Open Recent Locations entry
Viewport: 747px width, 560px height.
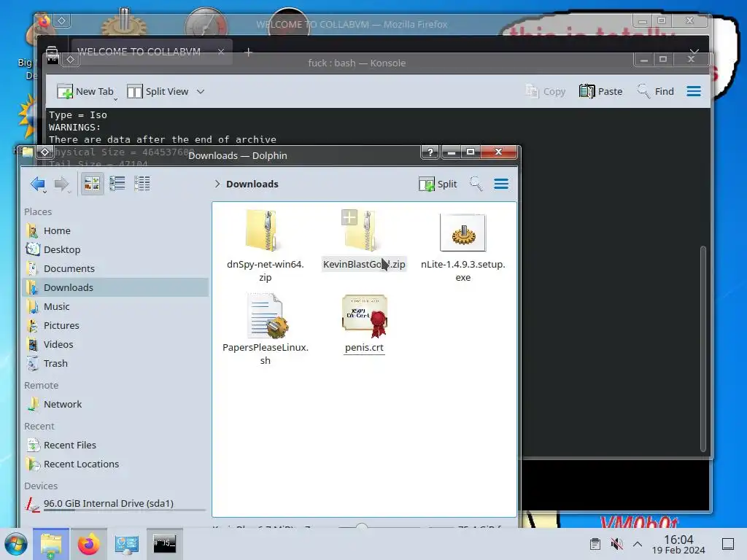pos(116,464)
